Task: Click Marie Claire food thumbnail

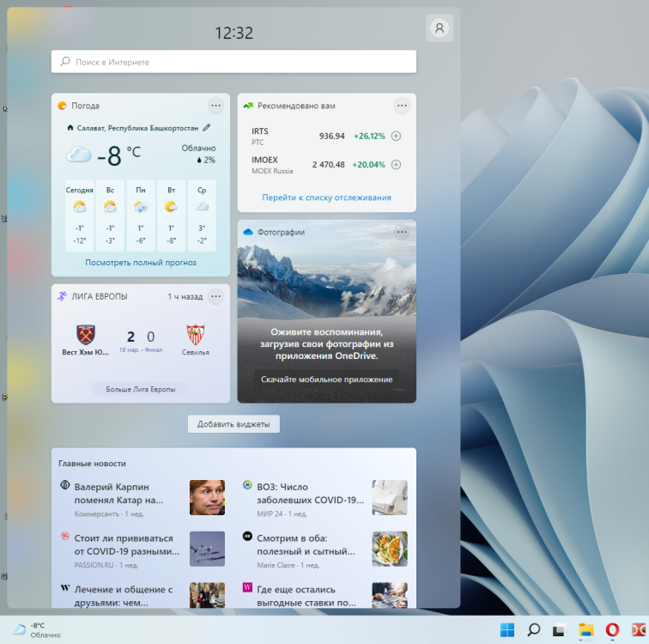Action: pos(390,549)
